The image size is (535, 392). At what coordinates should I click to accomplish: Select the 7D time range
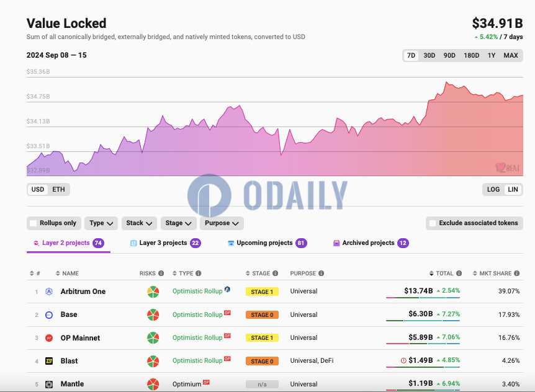pyautogui.click(x=411, y=56)
